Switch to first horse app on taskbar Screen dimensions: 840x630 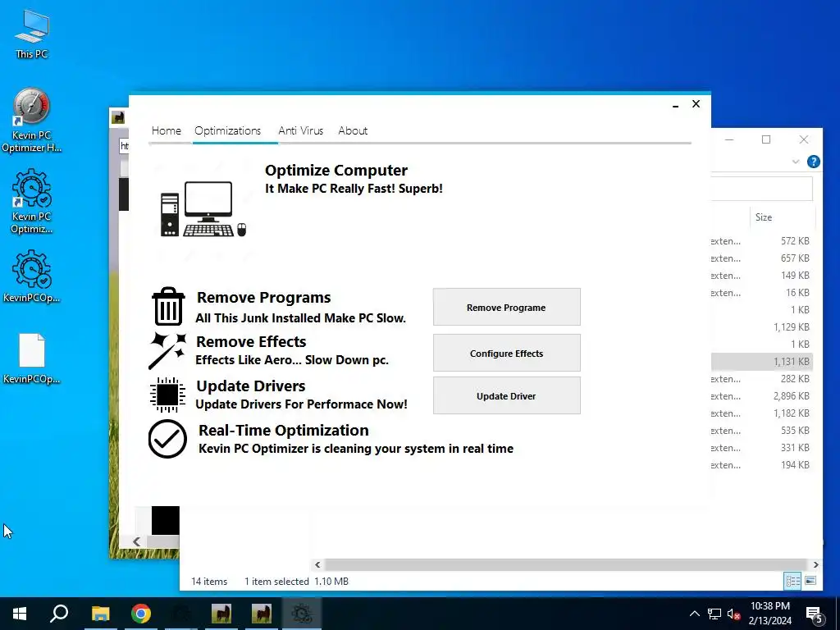(x=221, y=614)
